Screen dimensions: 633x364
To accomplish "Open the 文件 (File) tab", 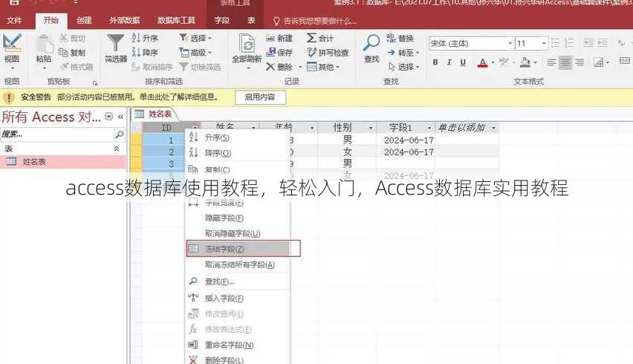I will tap(14, 20).
